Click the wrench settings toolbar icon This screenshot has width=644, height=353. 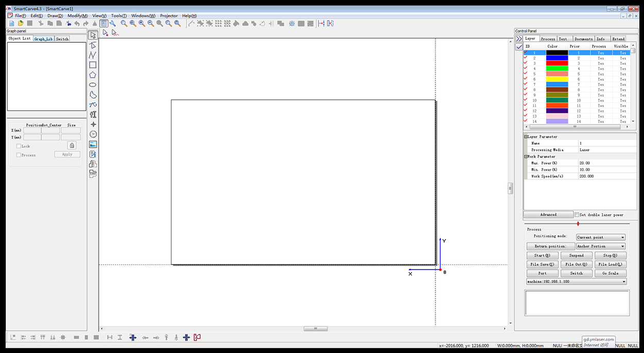click(112, 23)
